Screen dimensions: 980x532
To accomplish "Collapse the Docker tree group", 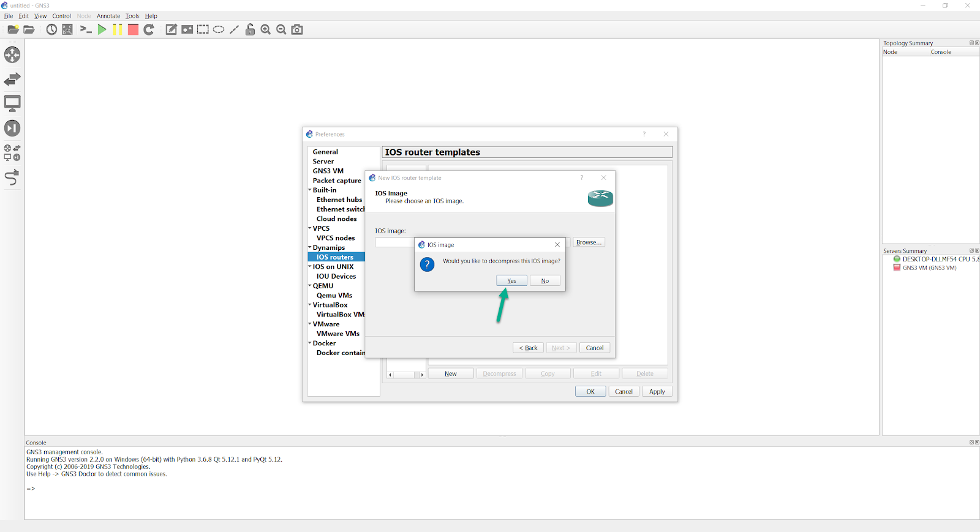I will (x=310, y=343).
